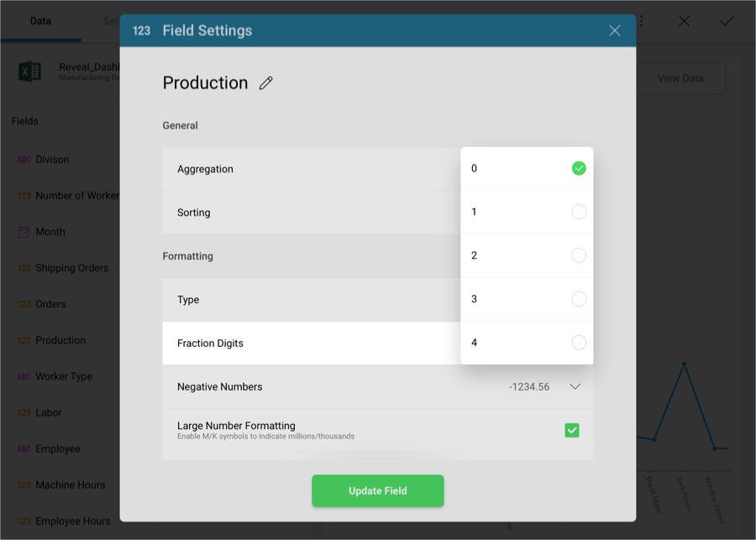Click the ABC icon beside Worker Type field
This screenshot has height=540, width=756.
click(x=23, y=376)
